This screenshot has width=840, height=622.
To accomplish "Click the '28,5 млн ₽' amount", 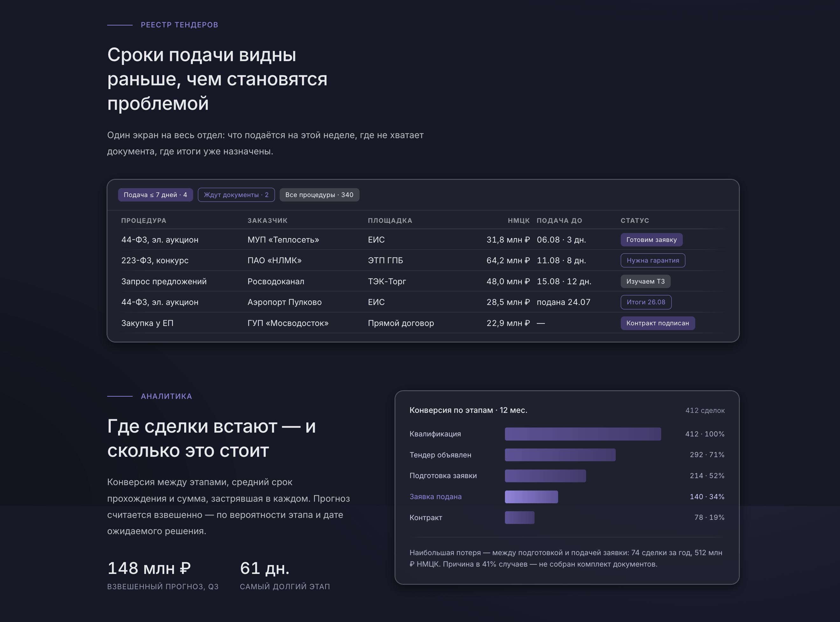I will [508, 302].
